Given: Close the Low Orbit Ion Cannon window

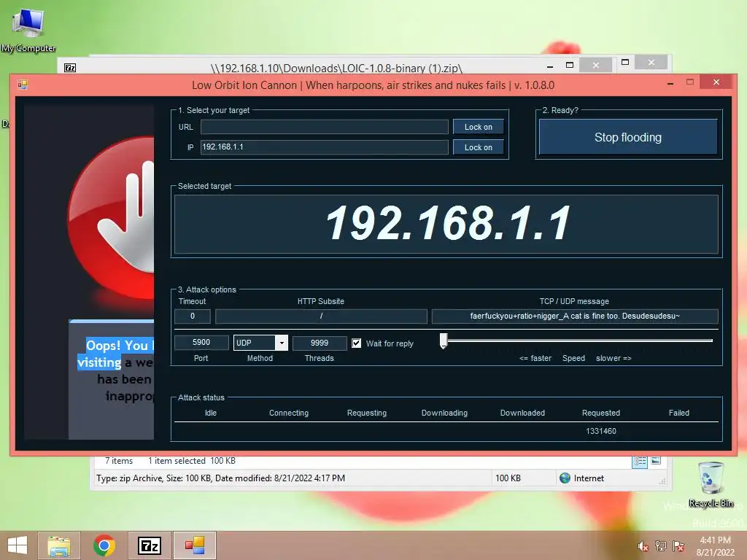Looking at the screenshot, I should [x=716, y=82].
